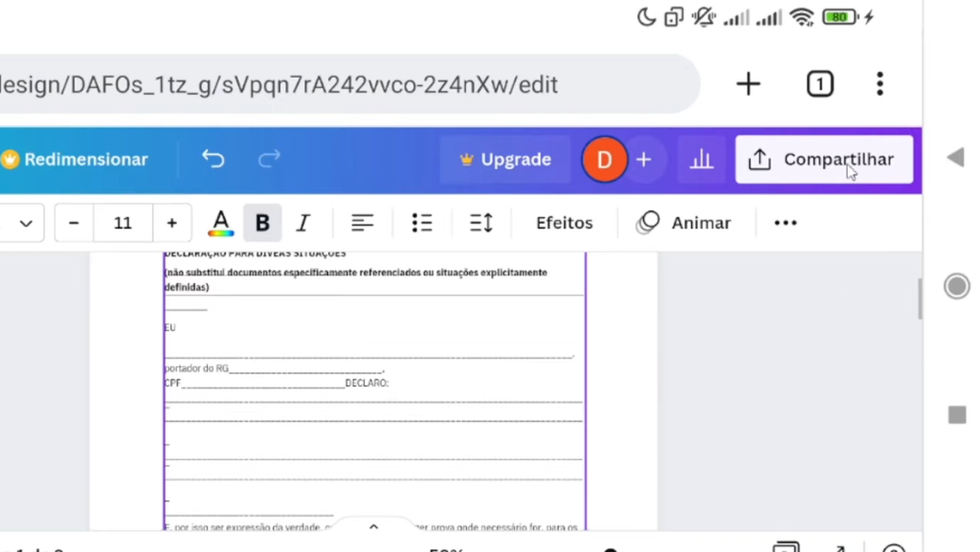Open a new browser tab
980x552 pixels.
pos(748,84)
